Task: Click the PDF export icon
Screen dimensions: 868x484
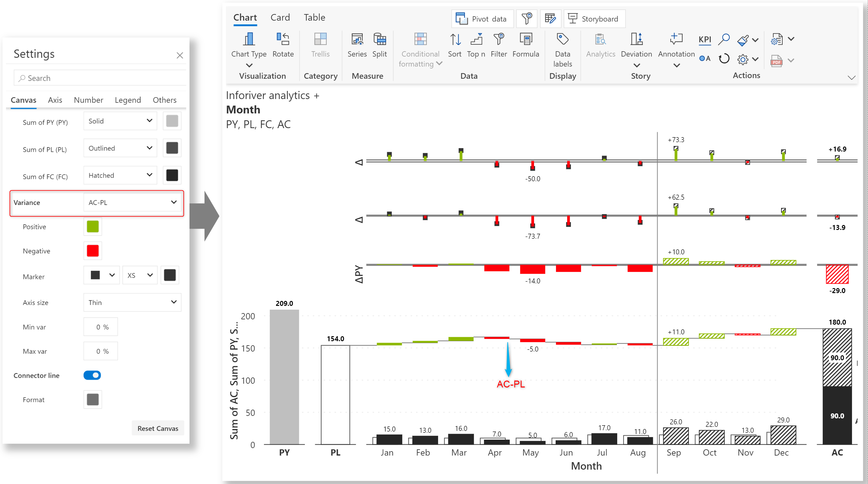Action: coord(776,61)
